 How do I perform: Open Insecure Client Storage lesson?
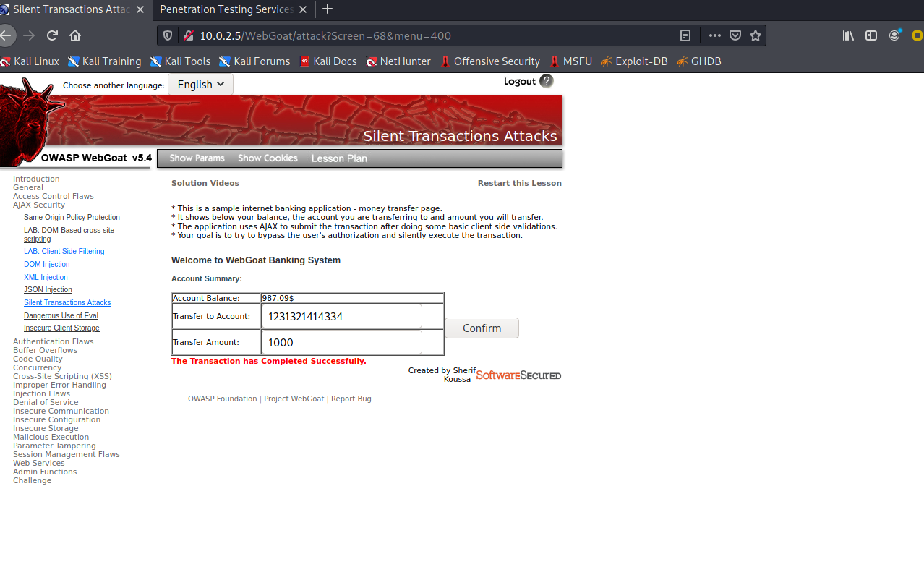tap(61, 328)
